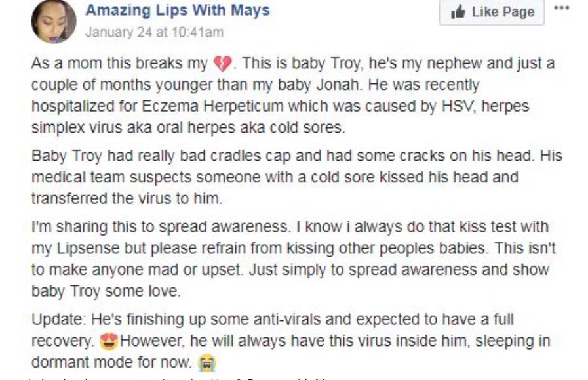Click the heart-eyes emoji before However
This screenshot has height=380, width=588.
click(x=109, y=341)
